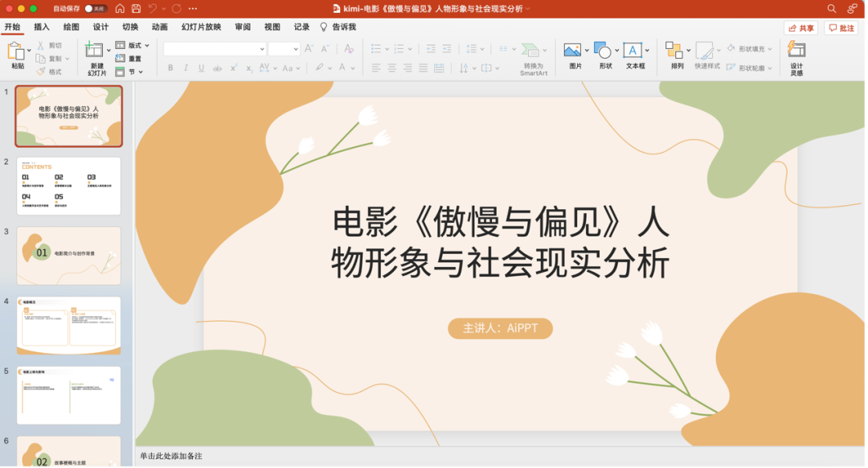Image resolution: width=868 pixels, height=468 pixels.
Task: Click the 剪切 scissors icon
Action: [41, 45]
